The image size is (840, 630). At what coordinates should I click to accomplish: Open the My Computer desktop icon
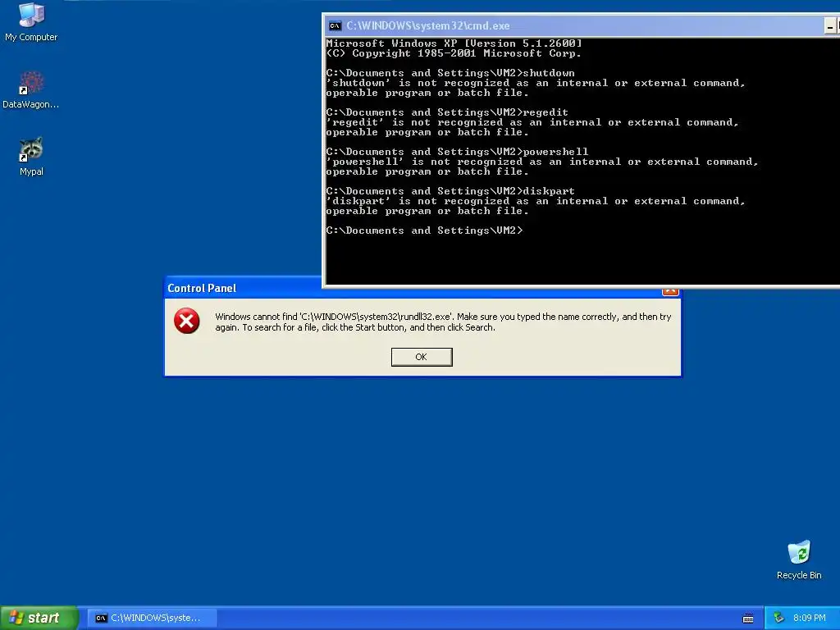point(31,21)
